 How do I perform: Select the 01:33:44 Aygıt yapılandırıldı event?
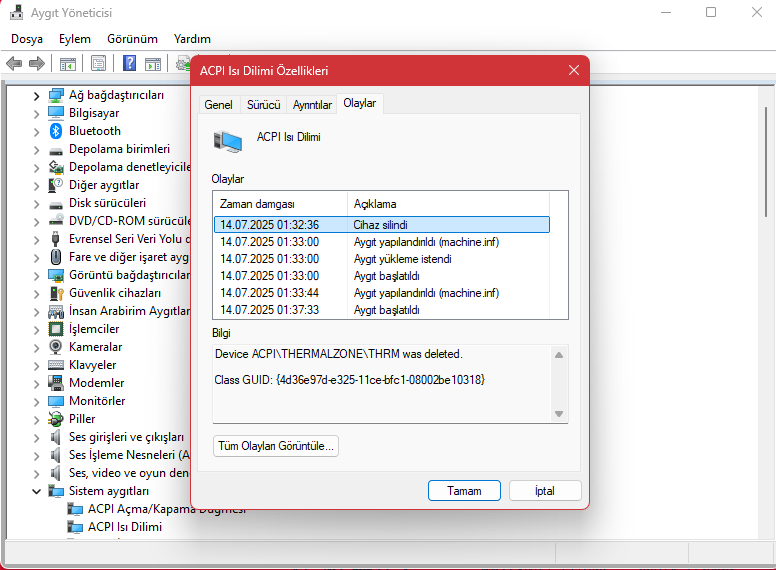tap(382, 293)
